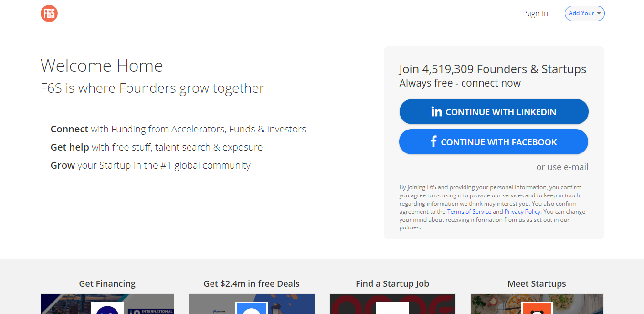Open the Privacy Policy link
The image size is (644, 314).
522,212
